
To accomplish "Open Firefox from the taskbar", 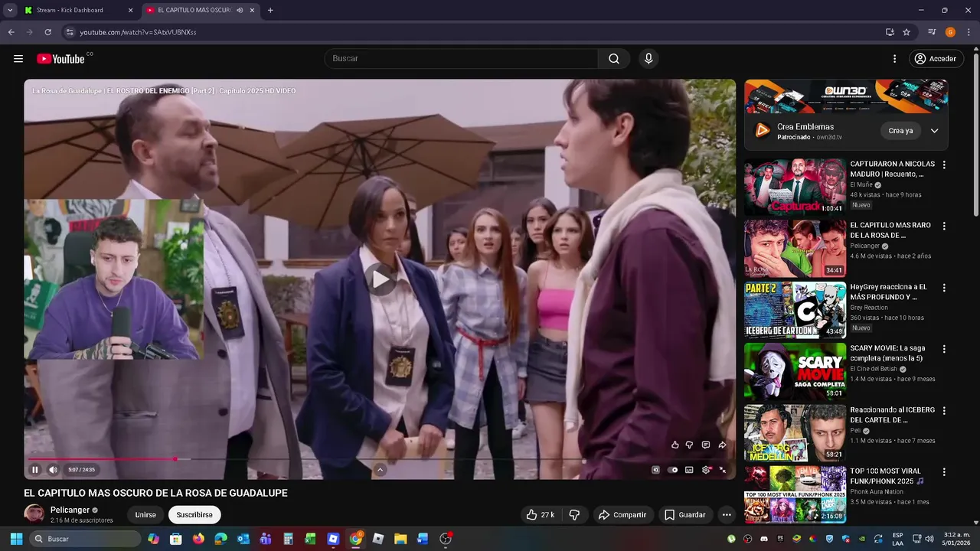I will point(198,539).
